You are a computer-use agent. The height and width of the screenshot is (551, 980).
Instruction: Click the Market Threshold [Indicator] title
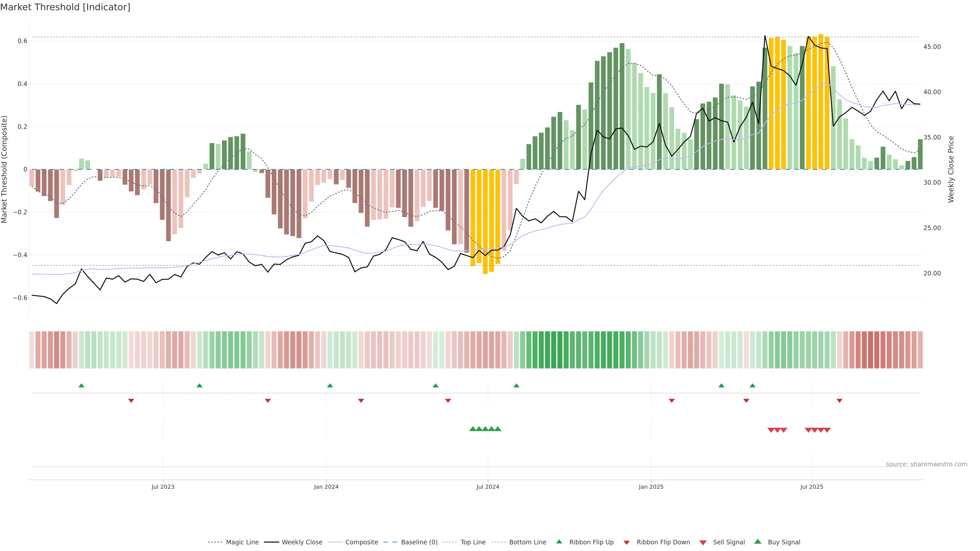[x=65, y=7]
